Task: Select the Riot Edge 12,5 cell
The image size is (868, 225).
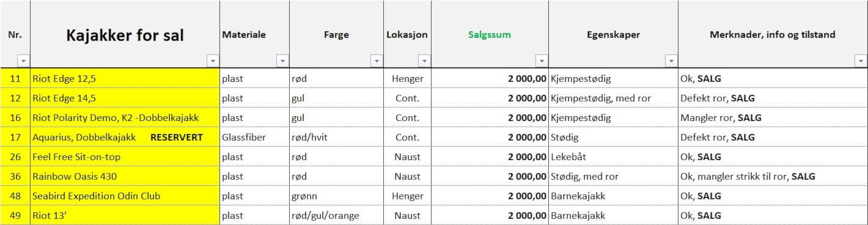Action: click(x=125, y=78)
